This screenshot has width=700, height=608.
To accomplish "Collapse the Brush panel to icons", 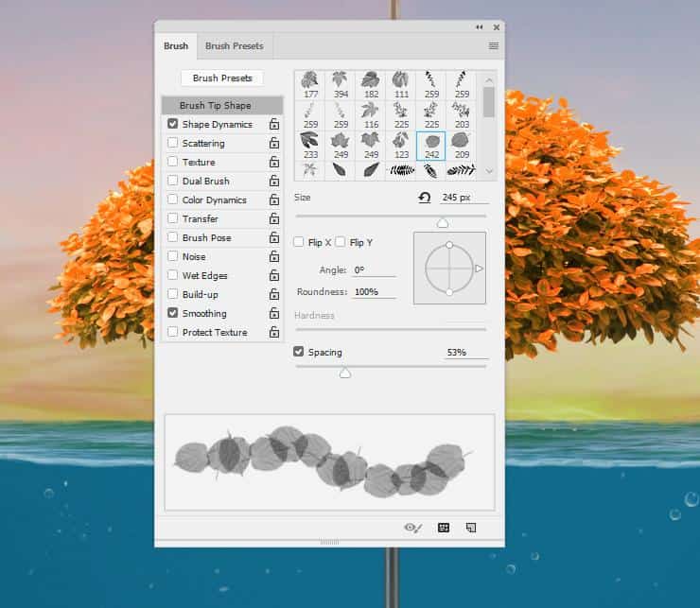I will pyautogui.click(x=480, y=27).
